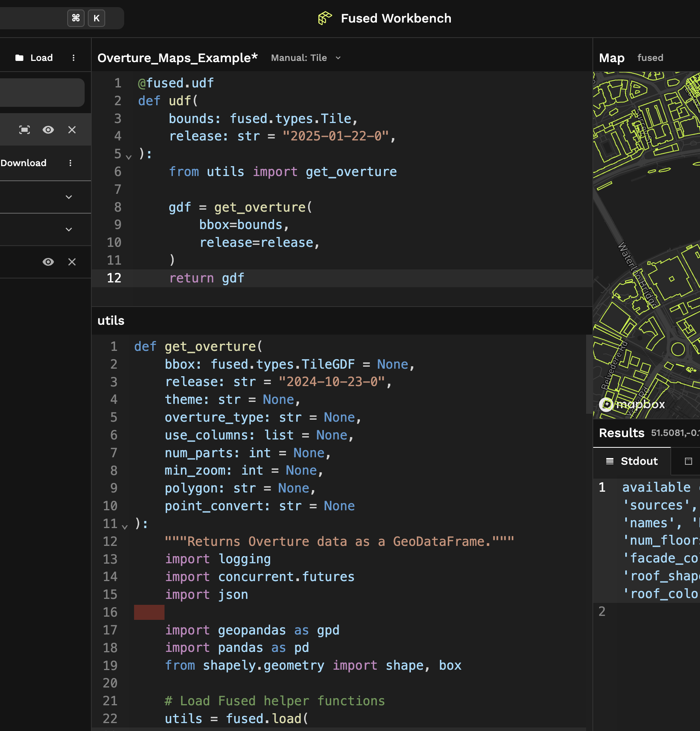Click the mapbox logo on the map

pyautogui.click(x=632, y=404)
